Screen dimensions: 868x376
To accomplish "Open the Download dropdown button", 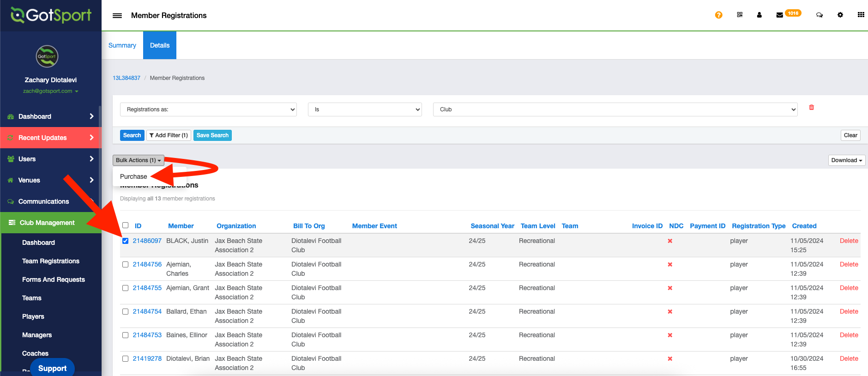I will tap(846, 160).
